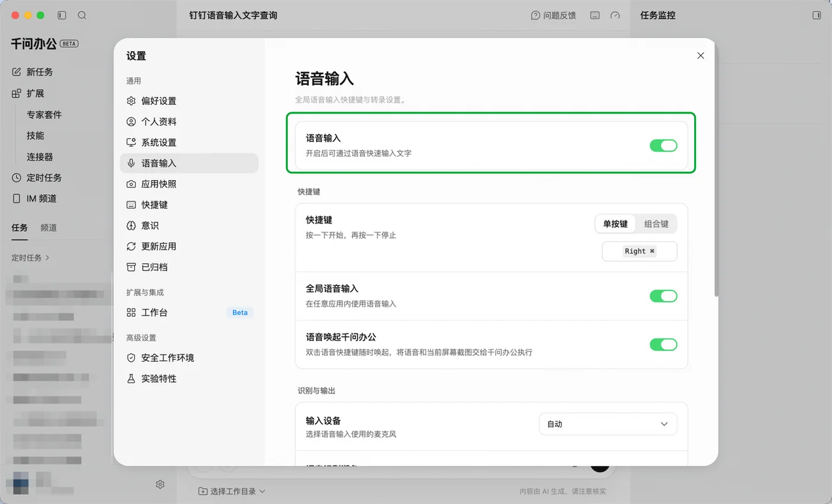
Task: Click the 钉钉语音输入文字查询 window title
Action: (233, 15)
